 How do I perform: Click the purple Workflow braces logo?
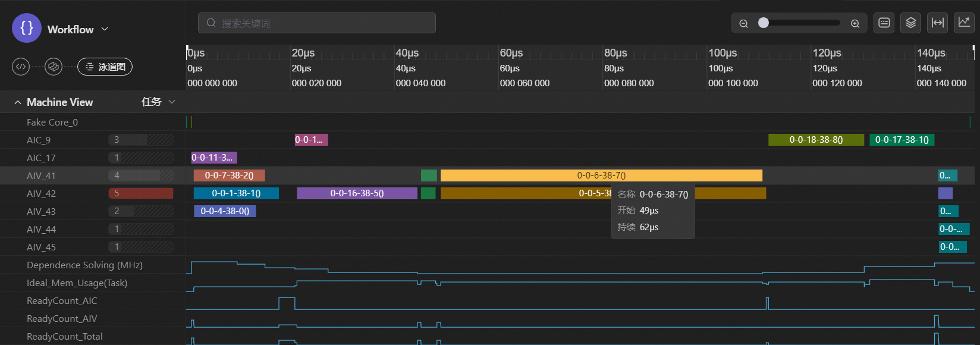click(27, 28)
